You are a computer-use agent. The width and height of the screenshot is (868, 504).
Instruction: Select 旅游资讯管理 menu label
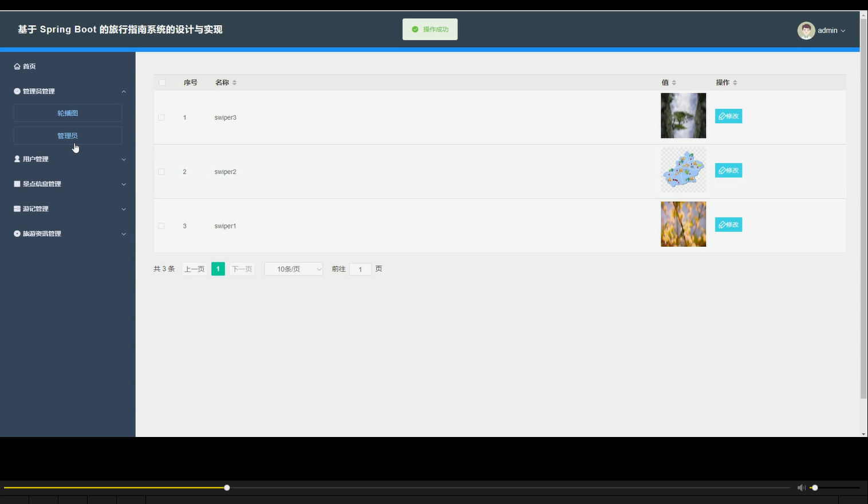42,234
